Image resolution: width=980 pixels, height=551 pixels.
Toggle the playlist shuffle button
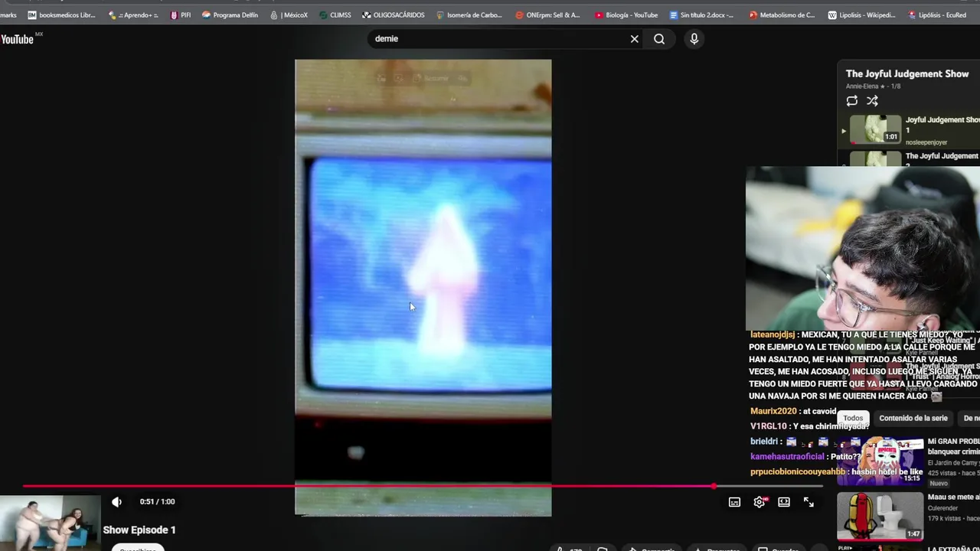[872, 101]
